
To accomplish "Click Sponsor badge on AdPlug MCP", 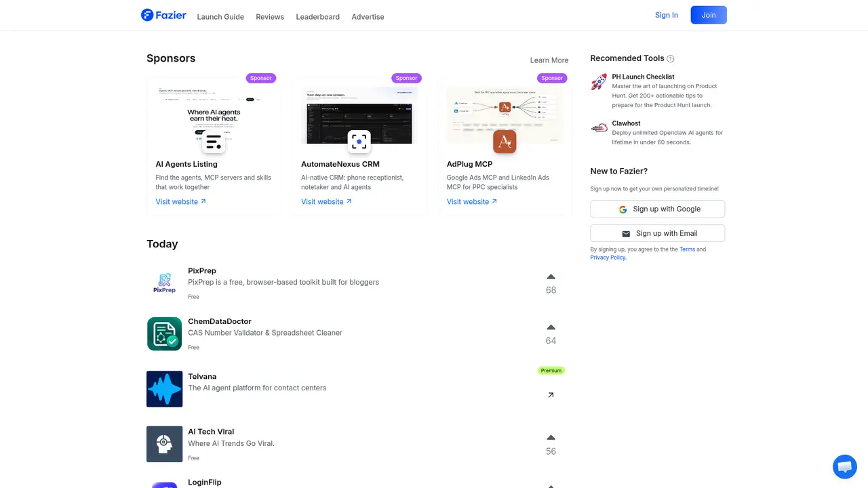I will [x=552, y=78].
